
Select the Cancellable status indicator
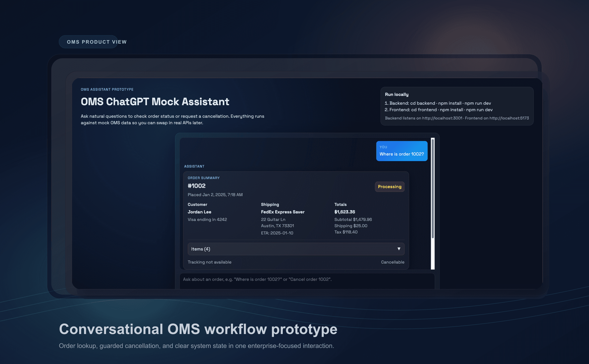(392, 262)
